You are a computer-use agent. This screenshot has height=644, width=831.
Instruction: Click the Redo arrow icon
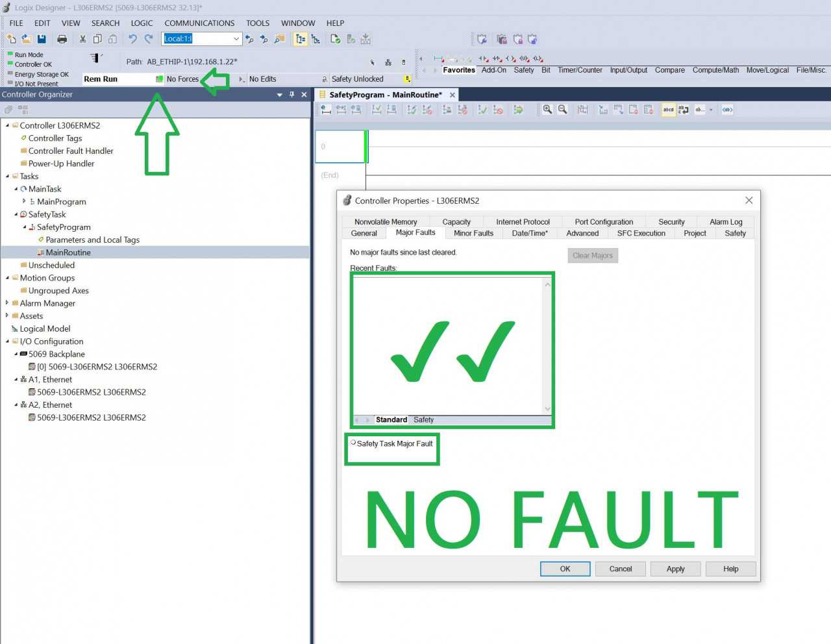point(149,39)
